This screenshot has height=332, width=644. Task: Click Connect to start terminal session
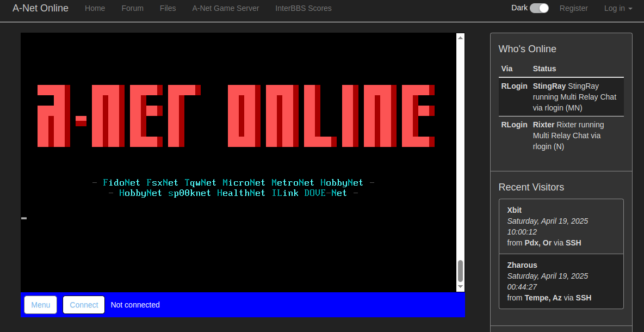click(x=84, y=305)
